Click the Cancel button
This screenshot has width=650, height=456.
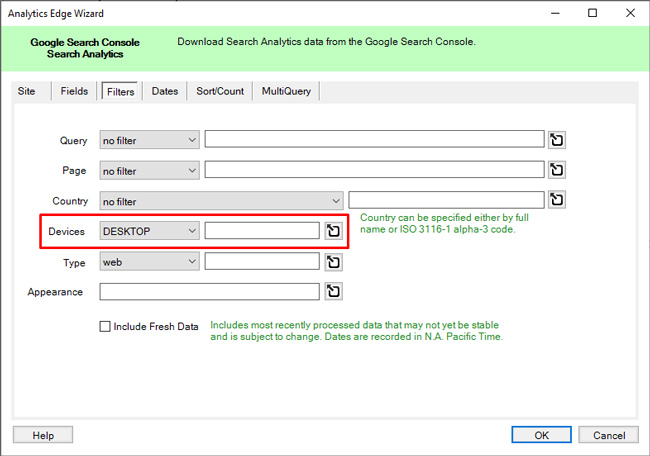(608, 435)
